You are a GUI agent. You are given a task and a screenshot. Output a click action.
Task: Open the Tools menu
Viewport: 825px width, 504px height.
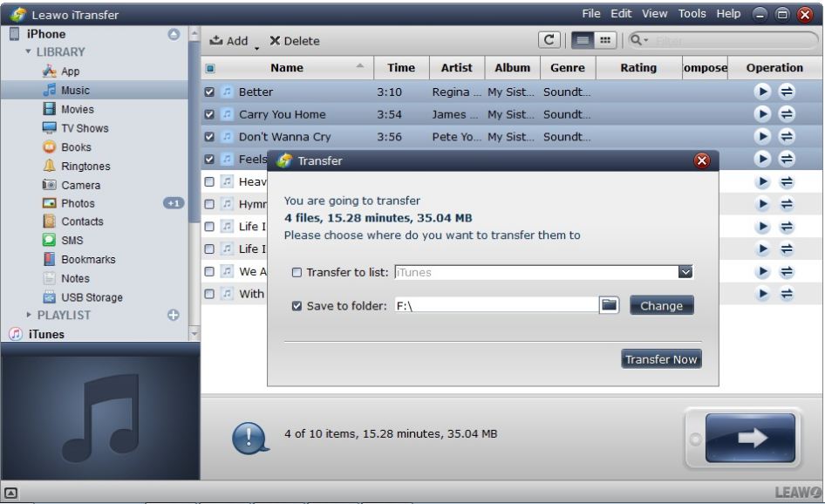(x=692, y=14)
